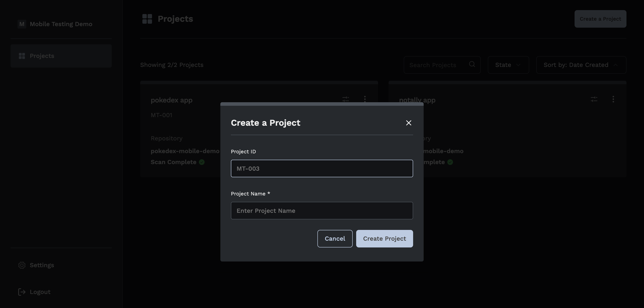Open pokedex app settings sliders icon

tap(345, 99)
